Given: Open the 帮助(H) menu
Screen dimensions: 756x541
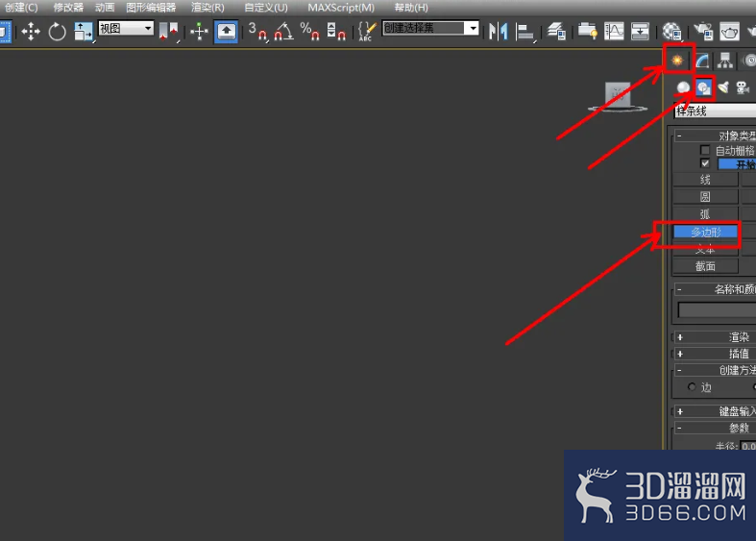Looking at the screenshot, I should 411,8.
